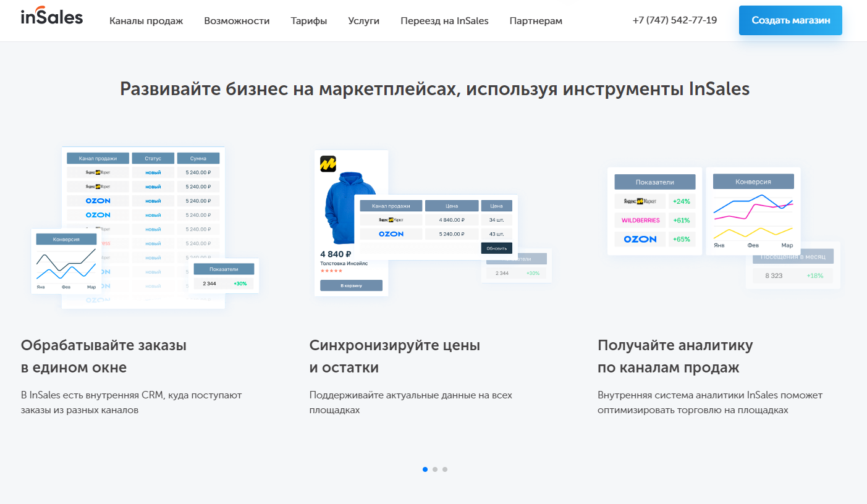Click the 8 323 monthly visits value
The height and width of the screenshot is (504, 867).
774,275
